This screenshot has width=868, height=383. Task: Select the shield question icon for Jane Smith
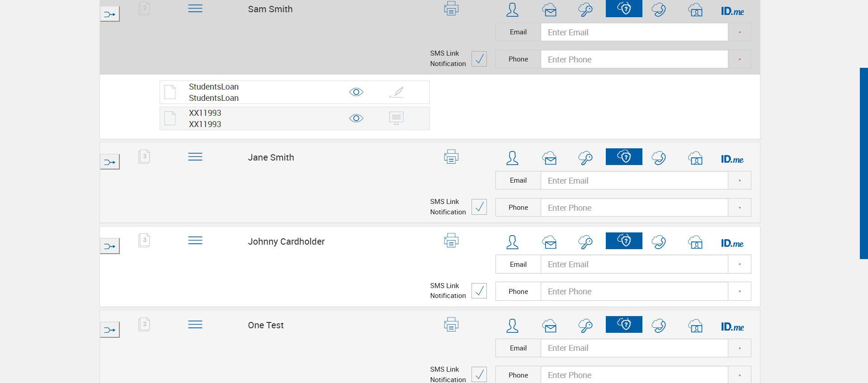(624, 156)
